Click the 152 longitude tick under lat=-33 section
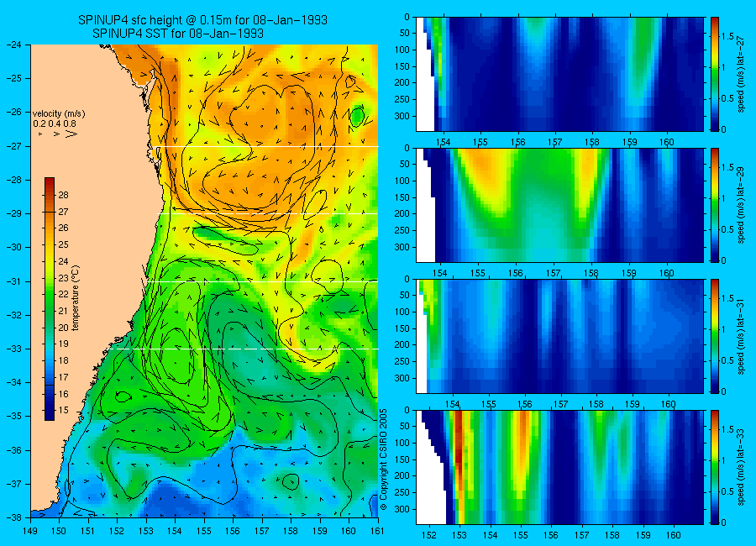756x546 pixels. [428, 535]
